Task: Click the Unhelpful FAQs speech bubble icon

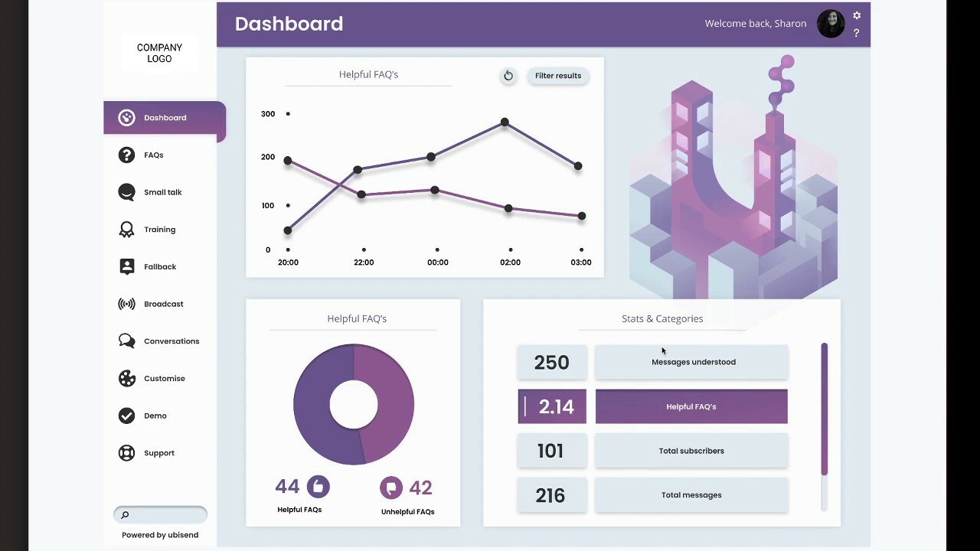Action: [x=391, y=487]
